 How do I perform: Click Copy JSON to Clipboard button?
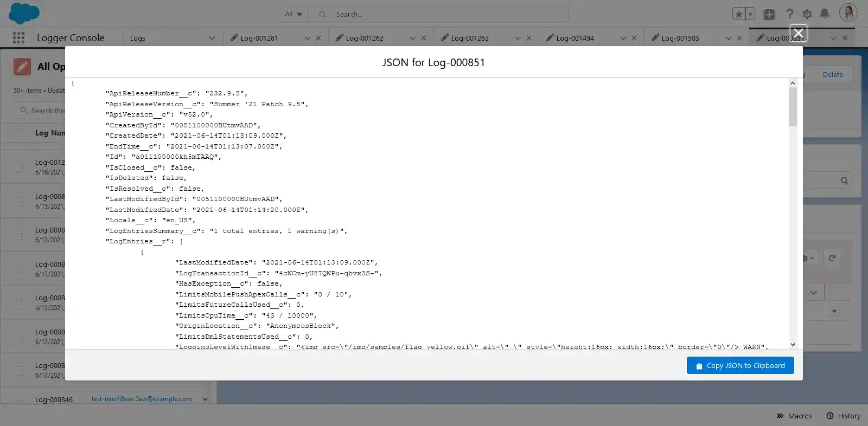(x=740, y=365)
